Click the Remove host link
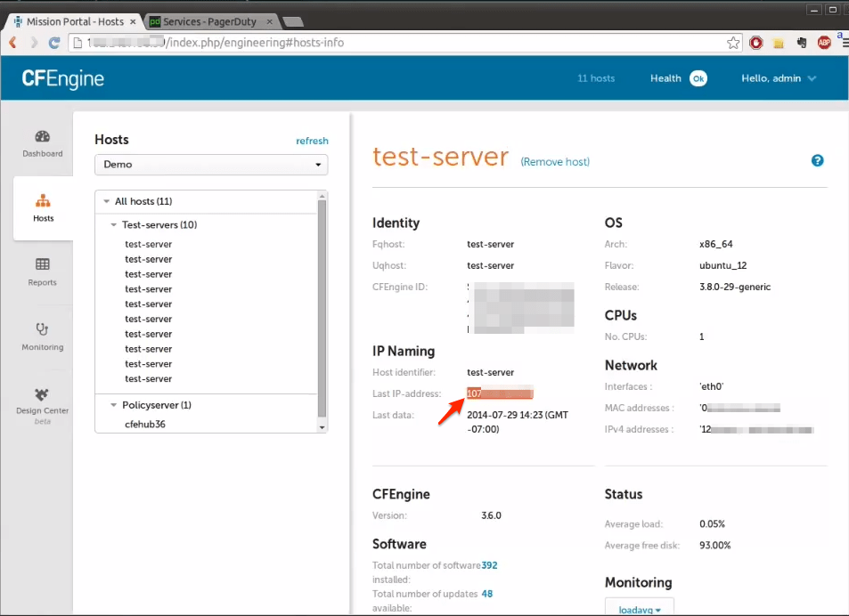Image resolution: width=849 pixels, height=616 pixels. [555, 162]
